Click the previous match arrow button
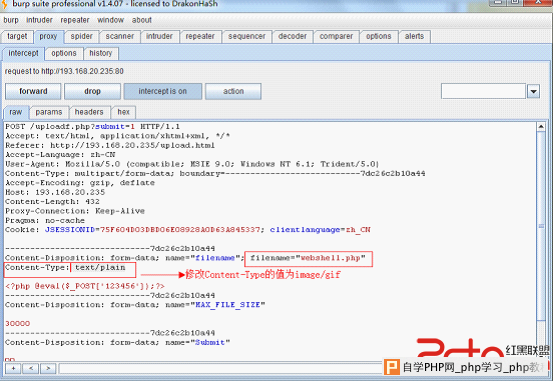 31,369
